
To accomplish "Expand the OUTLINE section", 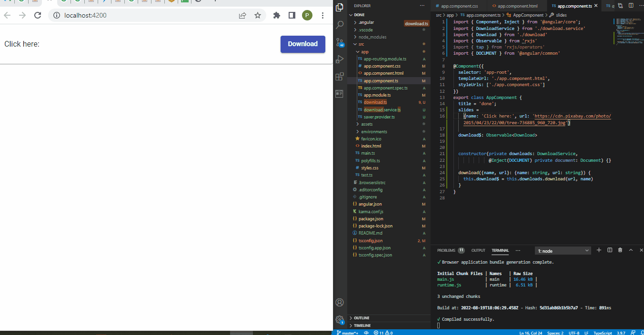I will pos(362,318).
